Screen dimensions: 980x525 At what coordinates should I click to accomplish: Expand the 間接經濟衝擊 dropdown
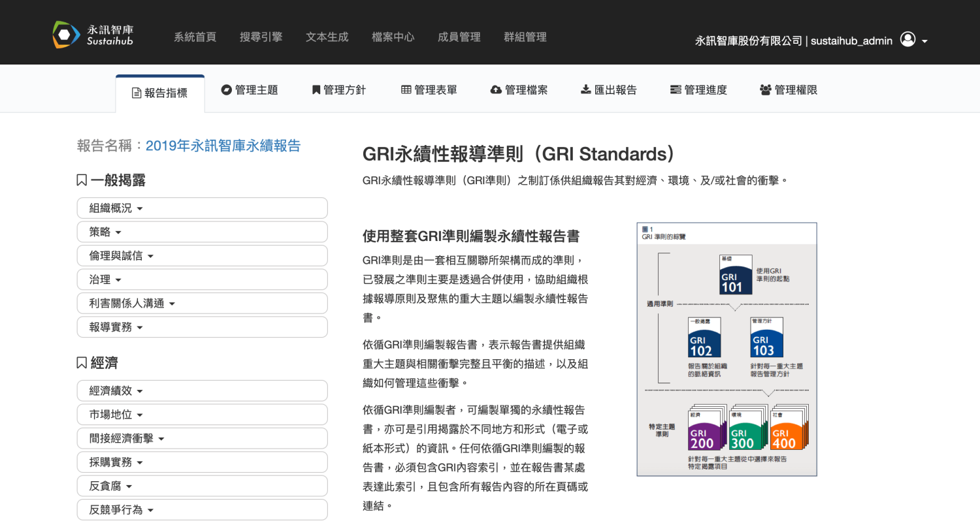point(202,439)
